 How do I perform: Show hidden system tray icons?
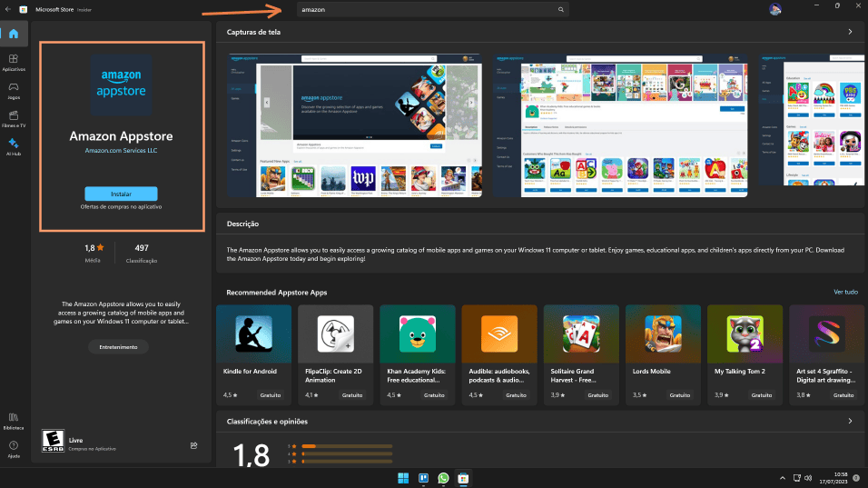pyautogui.click(x=782, y=478)
